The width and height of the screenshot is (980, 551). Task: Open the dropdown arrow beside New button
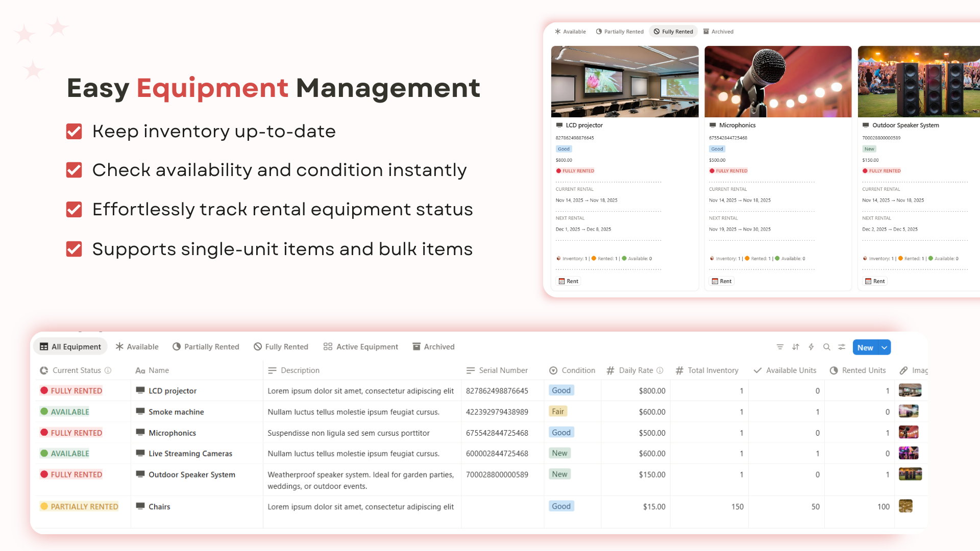(885, 347)
